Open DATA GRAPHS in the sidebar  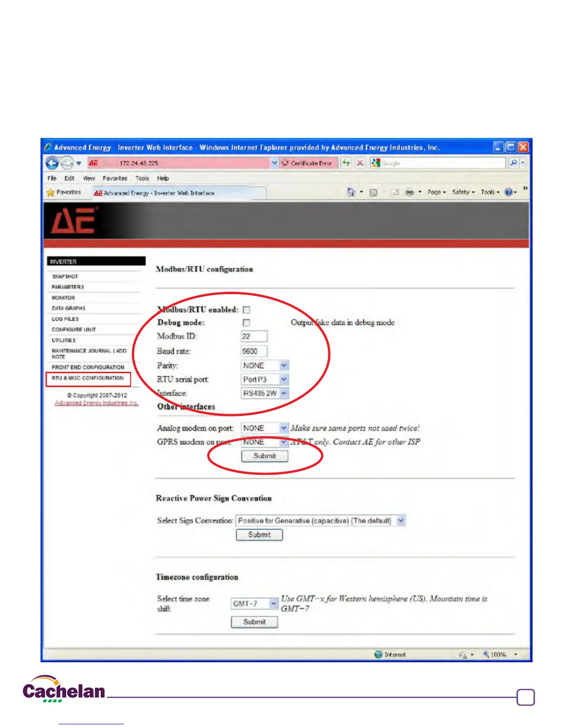(69, 308)
